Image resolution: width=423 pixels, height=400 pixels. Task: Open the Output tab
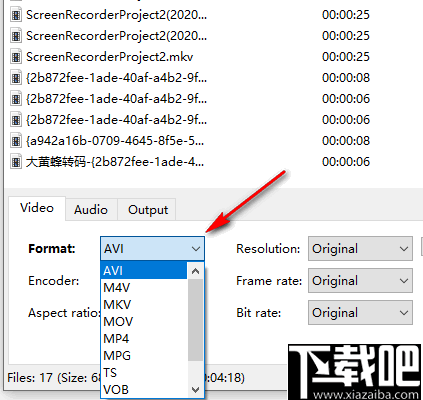(x=148, y=210)
